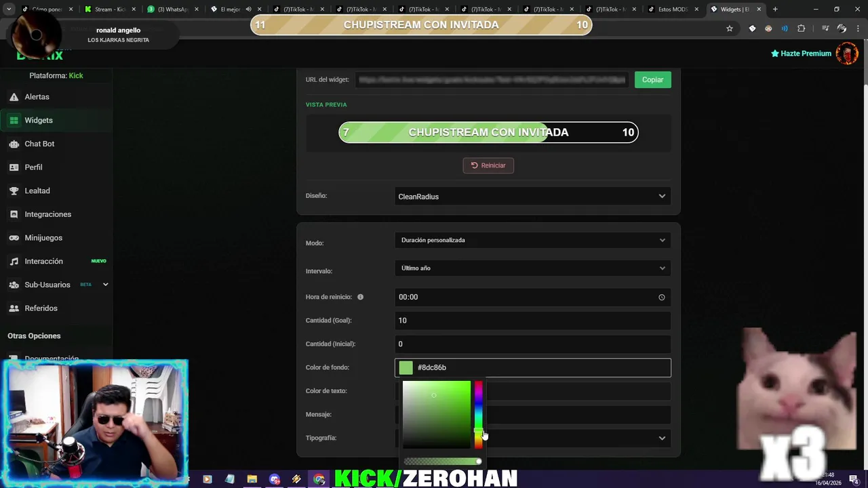This screenshot has height=488, width=868.
Task: Click the clock icon in the 00:00 field
Action: click(x=662, y=297)
